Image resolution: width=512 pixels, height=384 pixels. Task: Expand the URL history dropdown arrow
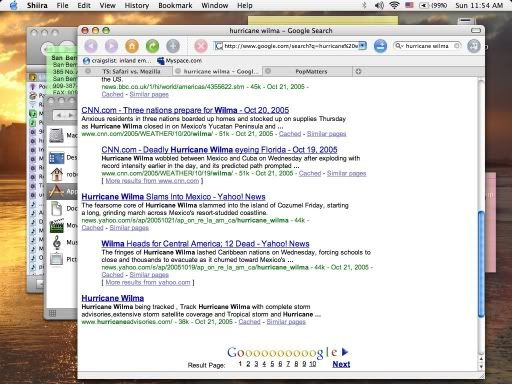pyautogui.click(x=363, y=46)
